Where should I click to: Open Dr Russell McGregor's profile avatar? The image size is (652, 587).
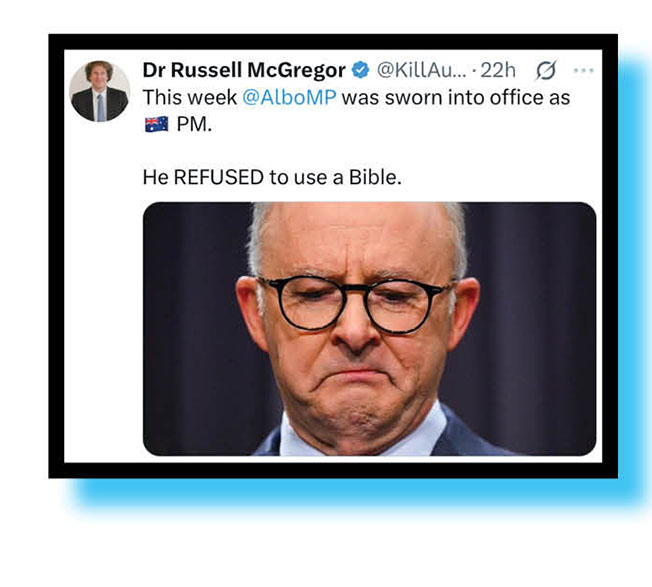point(99,91)
